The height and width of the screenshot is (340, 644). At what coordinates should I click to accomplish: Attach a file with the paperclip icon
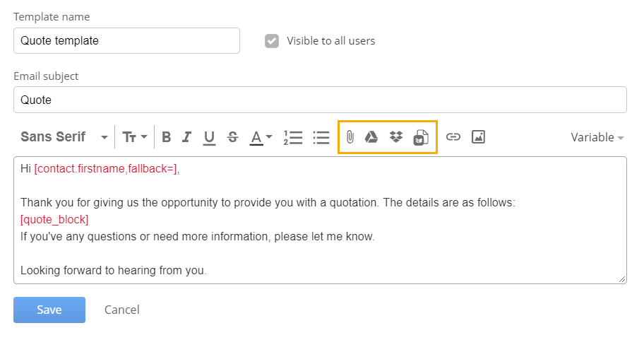350,137
